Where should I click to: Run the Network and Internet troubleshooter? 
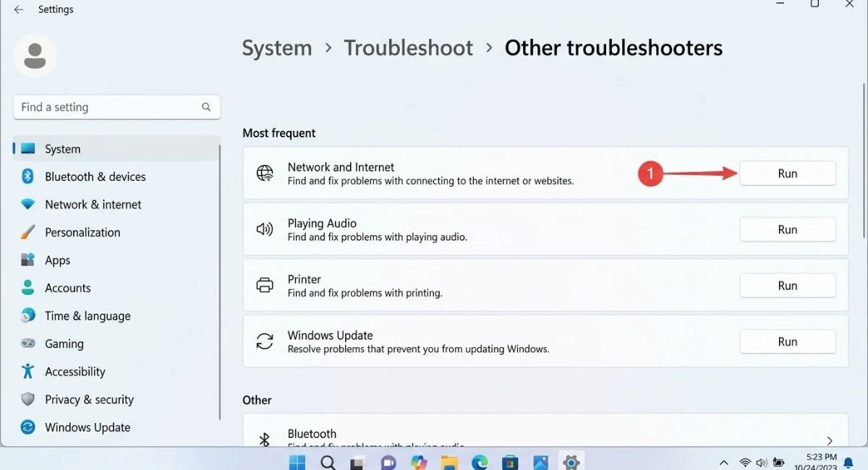[788, 174]
